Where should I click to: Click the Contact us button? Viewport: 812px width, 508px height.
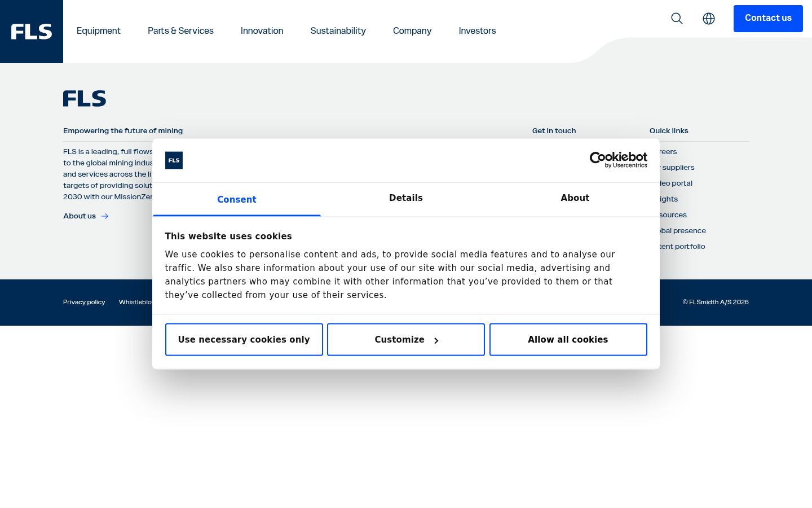(x=768, y=19)
